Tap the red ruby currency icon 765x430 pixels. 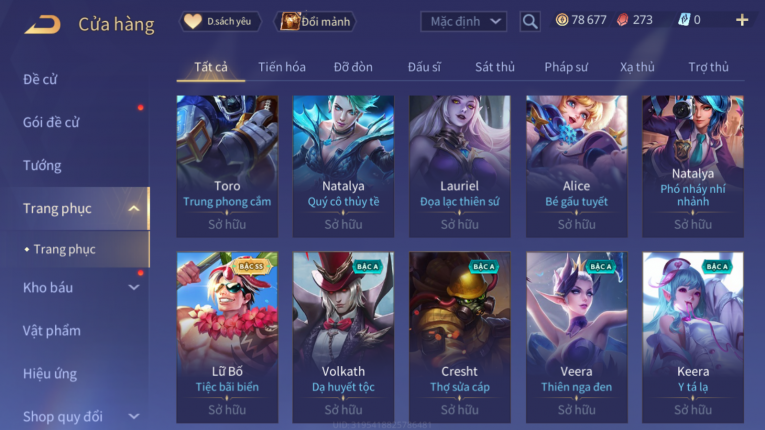[623, 20]
